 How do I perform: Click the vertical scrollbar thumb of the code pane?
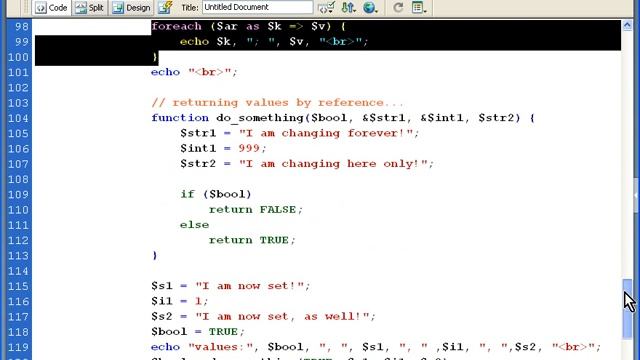point(627,308)
